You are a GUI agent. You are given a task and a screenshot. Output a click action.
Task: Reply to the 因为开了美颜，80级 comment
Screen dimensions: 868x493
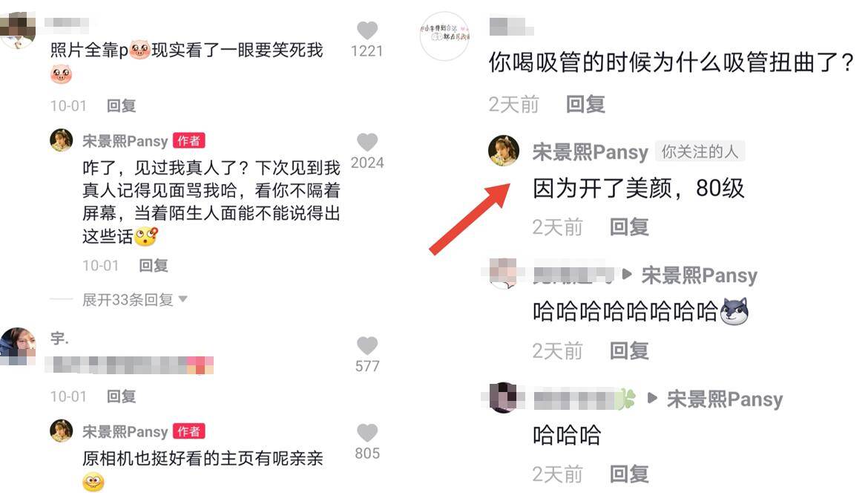(x=629, y=227)
